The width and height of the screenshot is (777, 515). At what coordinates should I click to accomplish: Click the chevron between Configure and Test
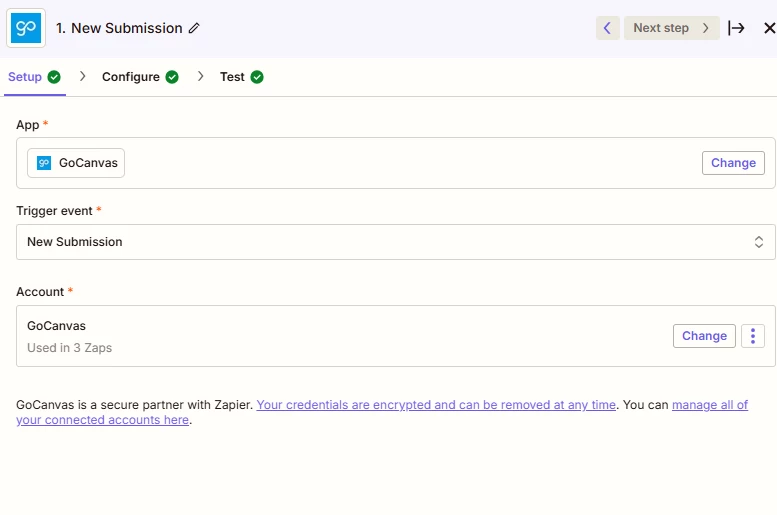tap(201, 76)
